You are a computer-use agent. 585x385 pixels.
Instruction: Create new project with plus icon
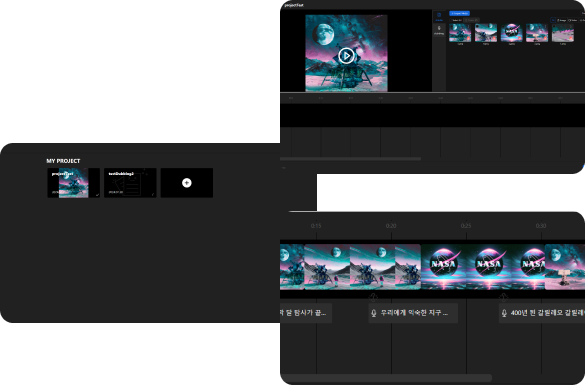(x=187, y=183)
